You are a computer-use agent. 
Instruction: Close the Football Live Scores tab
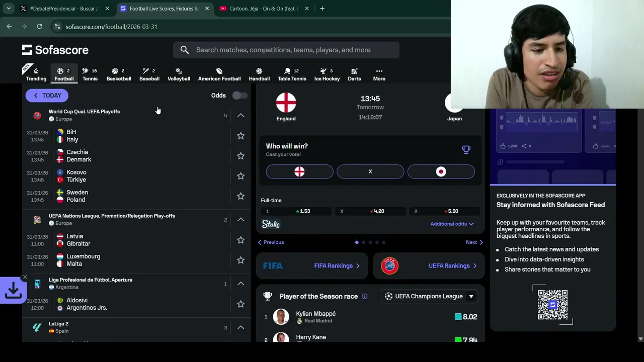(x=208, y=9)
